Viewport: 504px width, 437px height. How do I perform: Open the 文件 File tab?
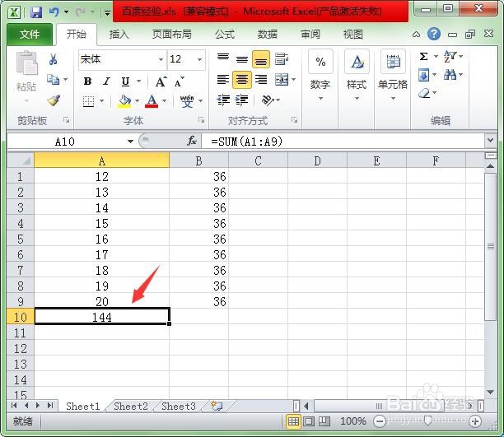tap(30, 34)
